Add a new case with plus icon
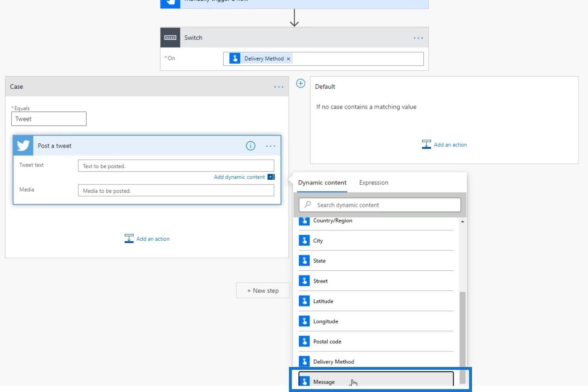The width and height of the screenshot is (588, 392). pos(301,83)
